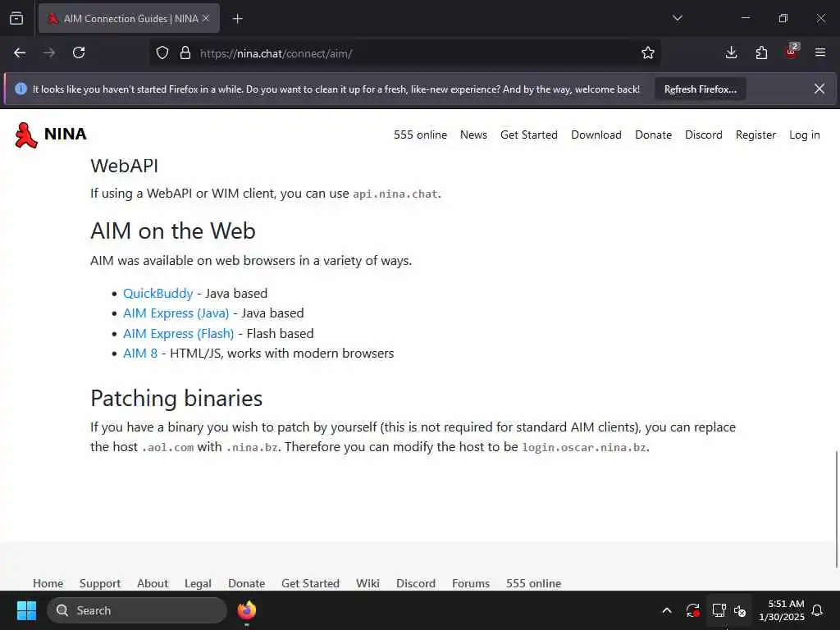
Task: Click the forward navigation arrow
Action: tap(49, 53)
